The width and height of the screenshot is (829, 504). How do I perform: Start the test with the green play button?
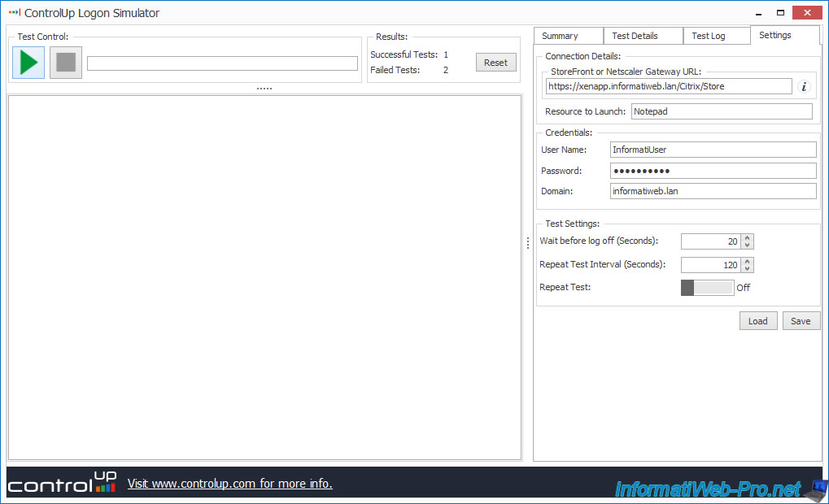click(28, 63)
